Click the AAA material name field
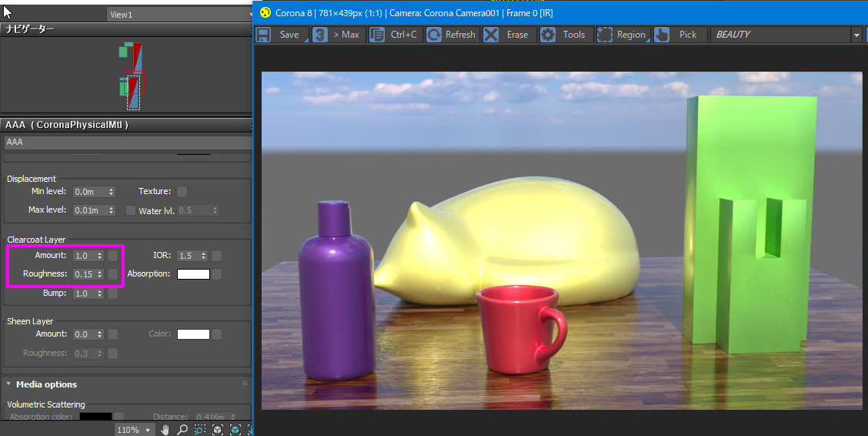 (128, 142)
